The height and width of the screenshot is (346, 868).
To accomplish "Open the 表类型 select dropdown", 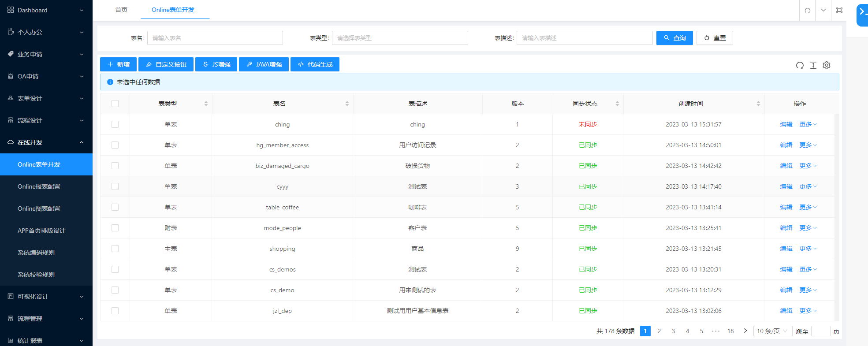I will point(400,38).
